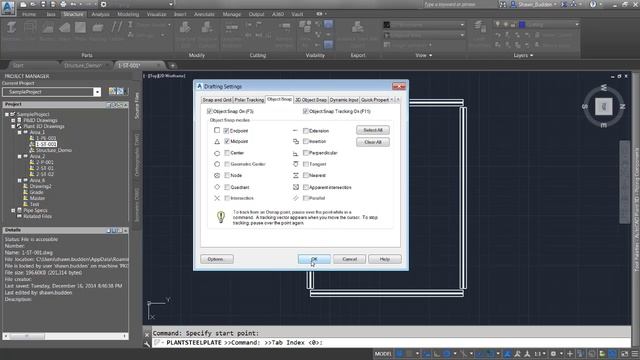The height and width of the screenshot is (360, 640).
Task: Click the command line input field
Action: tap(392, 343)
